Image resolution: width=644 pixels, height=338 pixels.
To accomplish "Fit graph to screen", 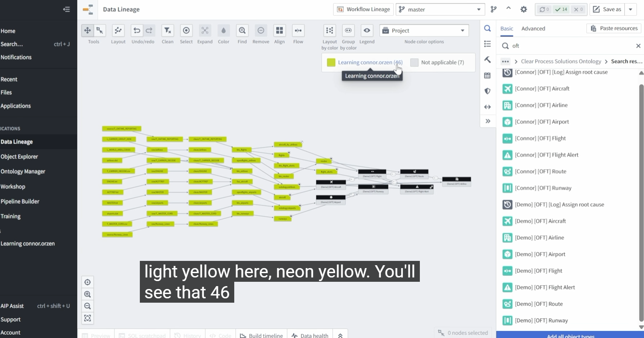I will coord(88,318).
